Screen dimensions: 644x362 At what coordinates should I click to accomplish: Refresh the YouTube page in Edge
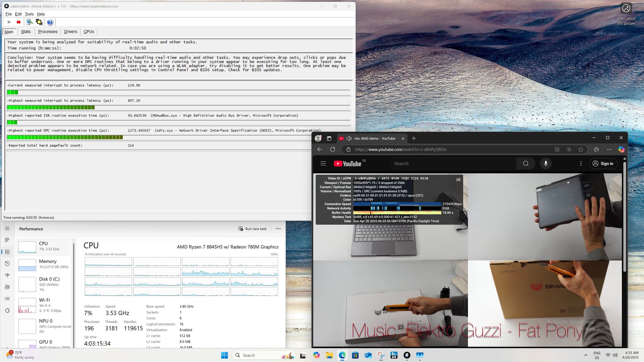[332, 149]
